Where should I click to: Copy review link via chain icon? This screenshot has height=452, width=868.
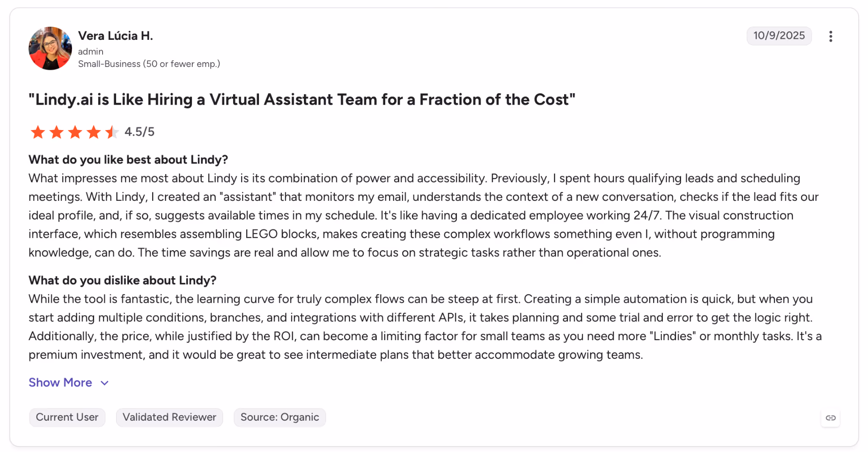click(x=830, y=418)
